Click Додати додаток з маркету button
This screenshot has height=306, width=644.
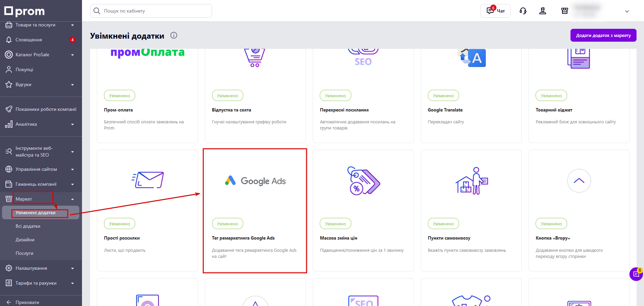point(603,35)
